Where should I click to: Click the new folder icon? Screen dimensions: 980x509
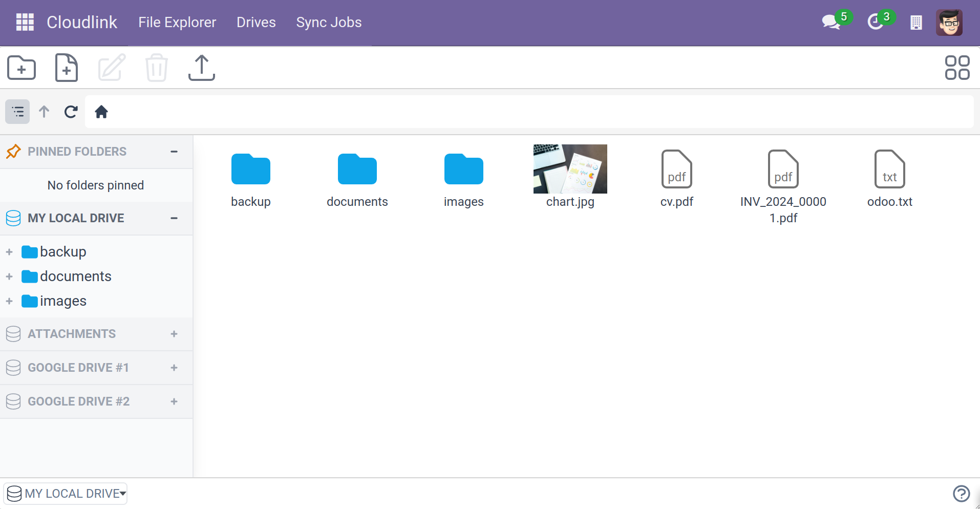pos(22,68)
